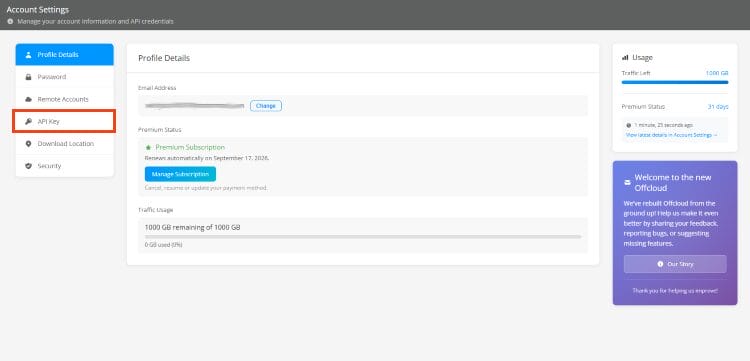
Task: Click the Account Settings page title
Action: click(x=38, y=10)
